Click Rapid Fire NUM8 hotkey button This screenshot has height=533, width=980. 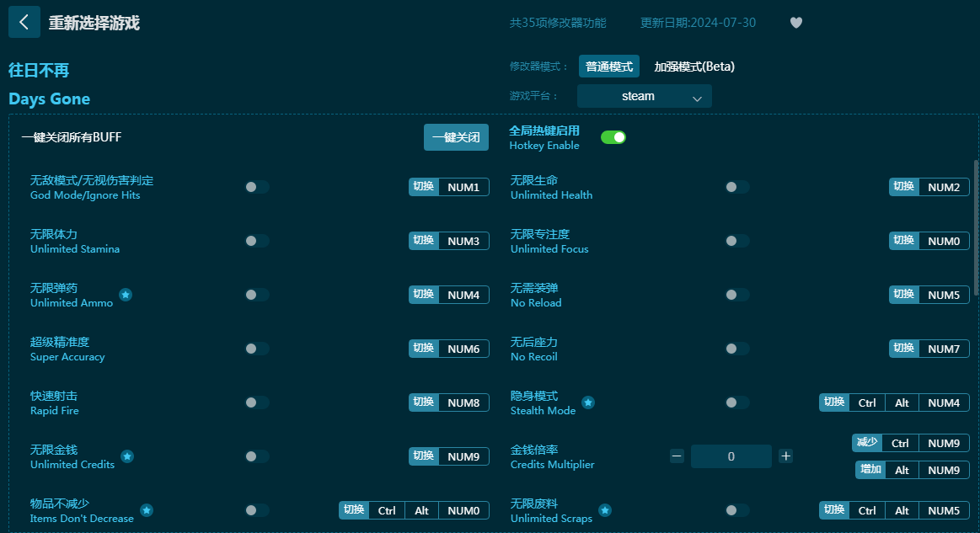point(449,403)
